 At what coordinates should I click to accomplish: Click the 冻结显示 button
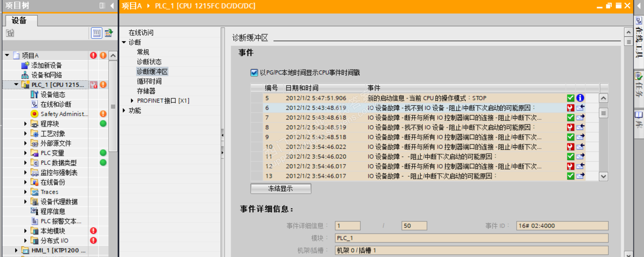[x=281, y=189]
